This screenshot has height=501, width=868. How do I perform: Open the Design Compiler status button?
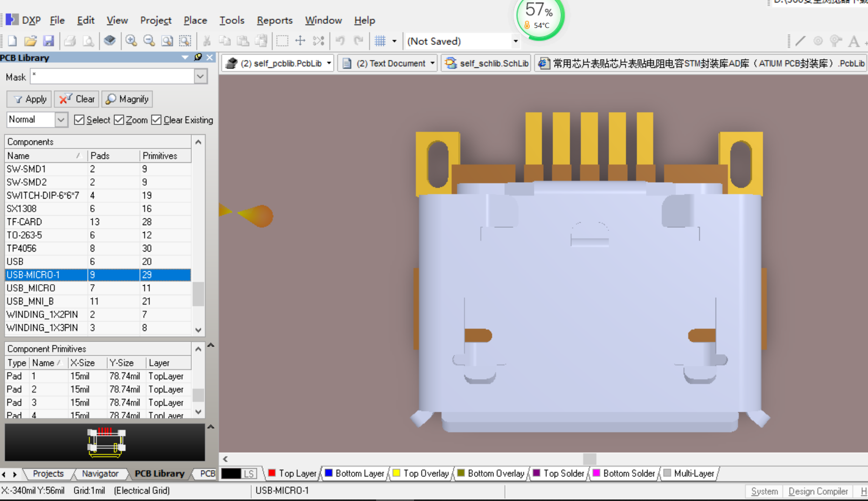pos(818,491)
